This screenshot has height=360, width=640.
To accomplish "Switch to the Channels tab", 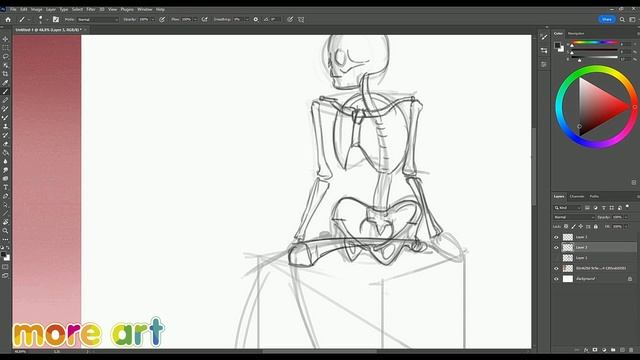I will point(577,196).
